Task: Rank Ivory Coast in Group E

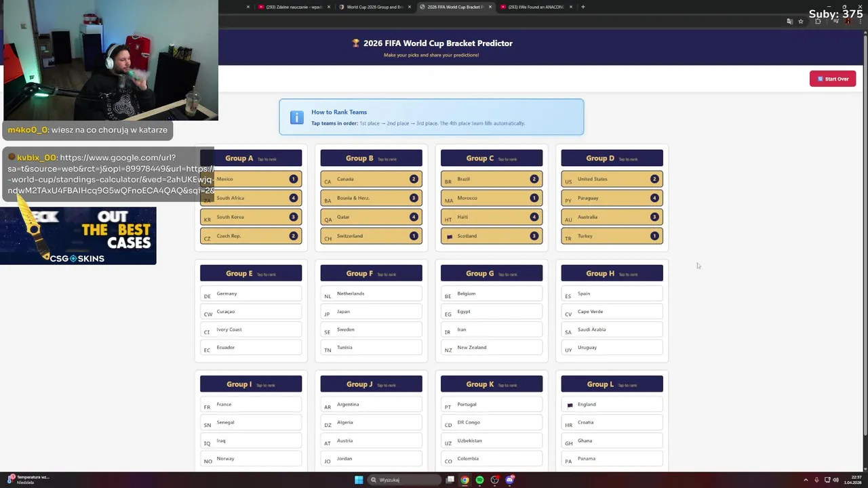Action: (251, 329)
